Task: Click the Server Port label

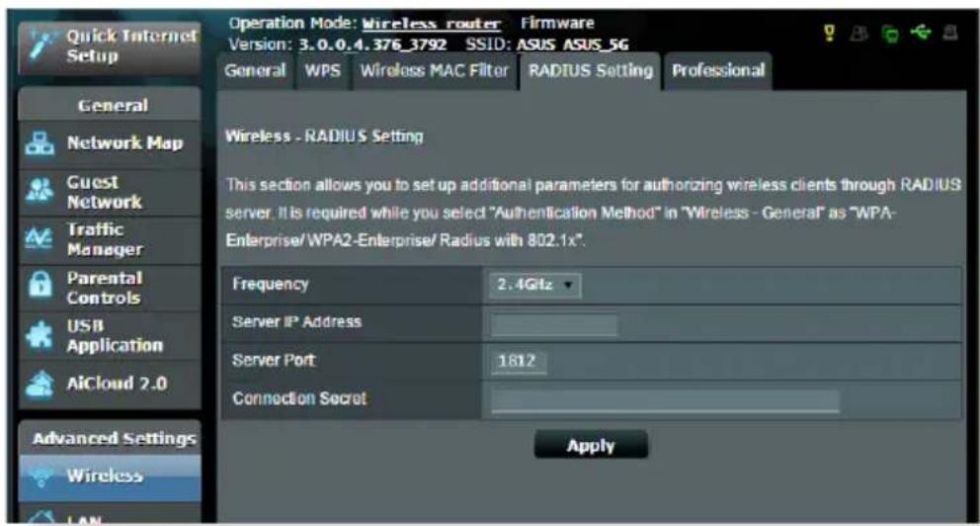Action: coord(273,360)
